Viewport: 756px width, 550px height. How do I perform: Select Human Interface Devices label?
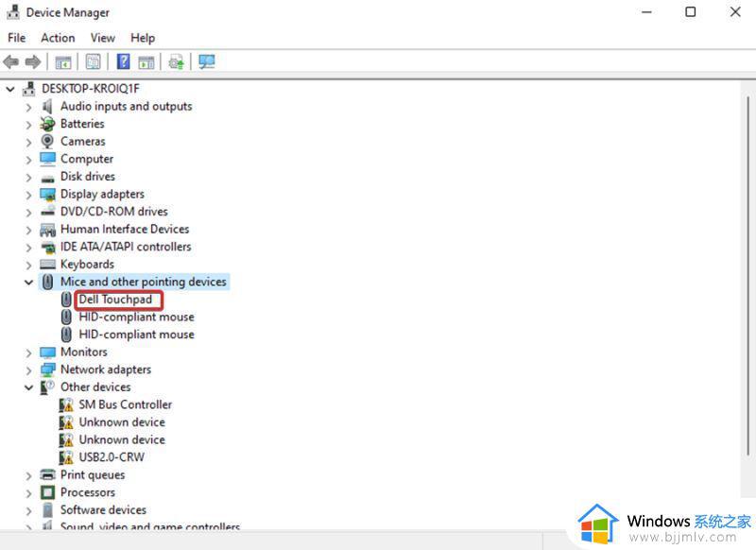pyautogui.click(x=125, y=229)
